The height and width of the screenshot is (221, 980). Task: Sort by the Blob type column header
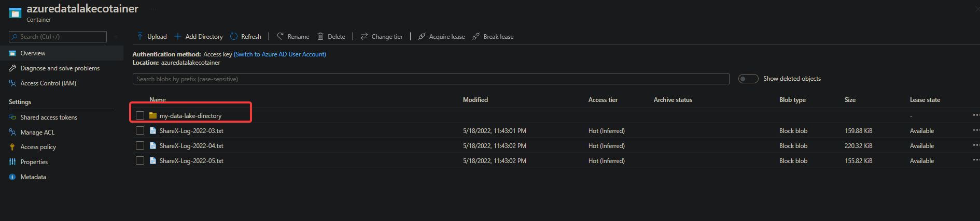click(x=792, y=100)
